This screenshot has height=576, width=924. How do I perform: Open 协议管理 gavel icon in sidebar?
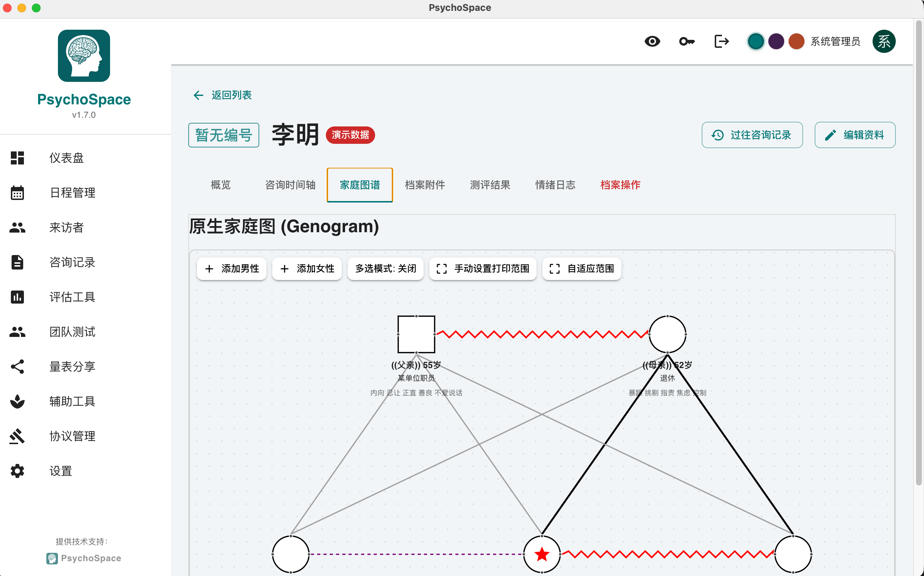(x=17, y=436)
